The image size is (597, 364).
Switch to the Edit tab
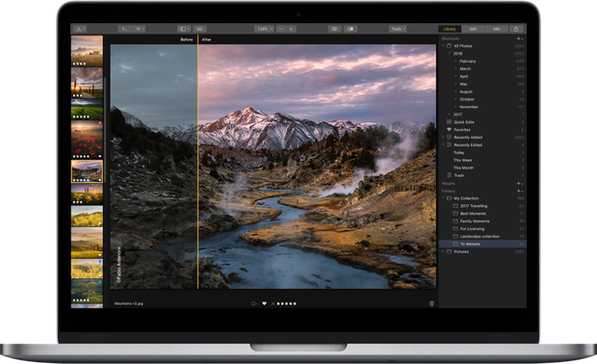coord(473,29)
